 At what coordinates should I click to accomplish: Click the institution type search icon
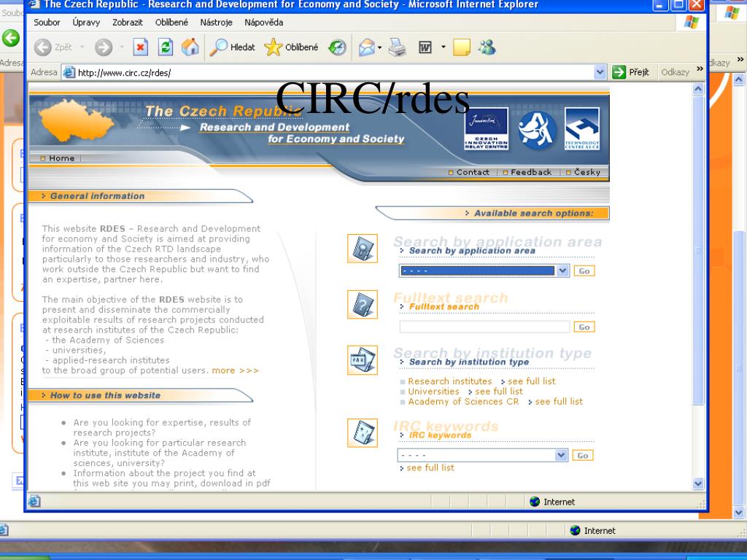(363, 360)
